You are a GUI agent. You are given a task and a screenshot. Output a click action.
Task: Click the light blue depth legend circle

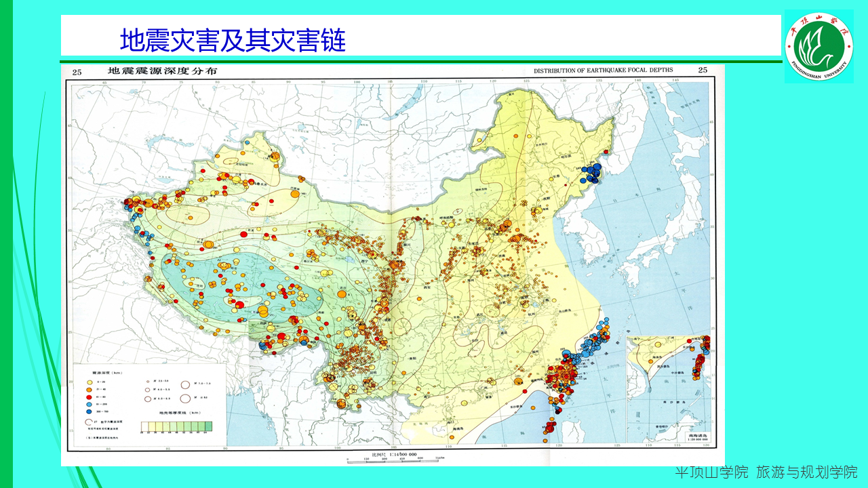click(89, 405)
